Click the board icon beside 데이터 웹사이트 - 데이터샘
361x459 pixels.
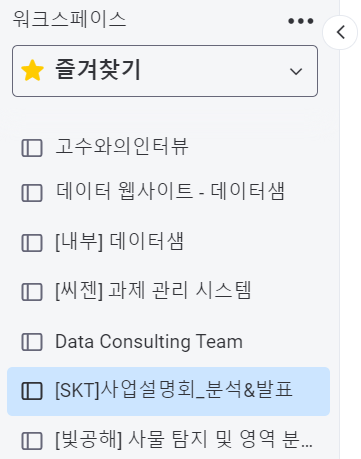coord(32,193)
